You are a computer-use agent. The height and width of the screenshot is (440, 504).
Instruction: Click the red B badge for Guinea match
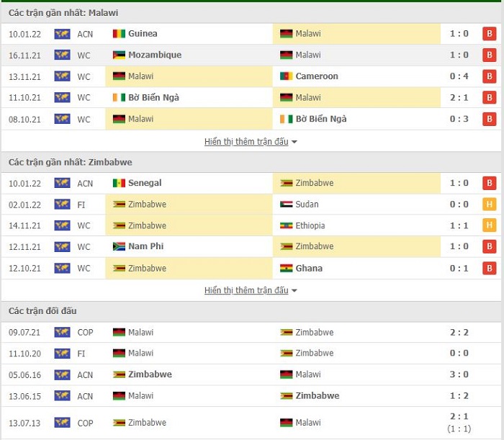(489, 34)
